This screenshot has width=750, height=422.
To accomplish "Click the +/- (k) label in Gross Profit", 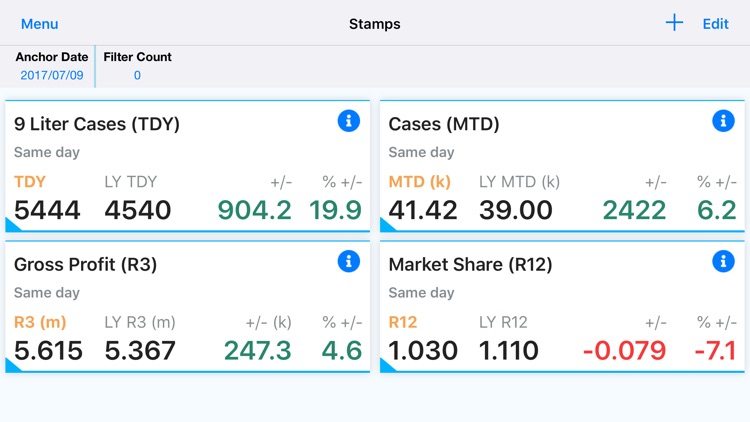I will tap(268, 322).
